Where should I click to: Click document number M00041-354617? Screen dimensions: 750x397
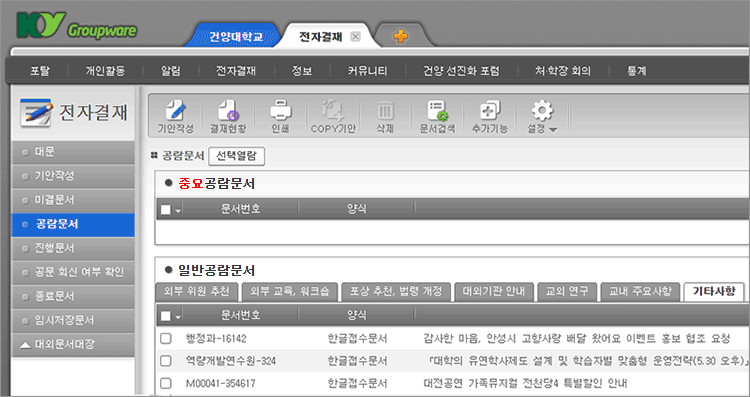tap(221, 383)
